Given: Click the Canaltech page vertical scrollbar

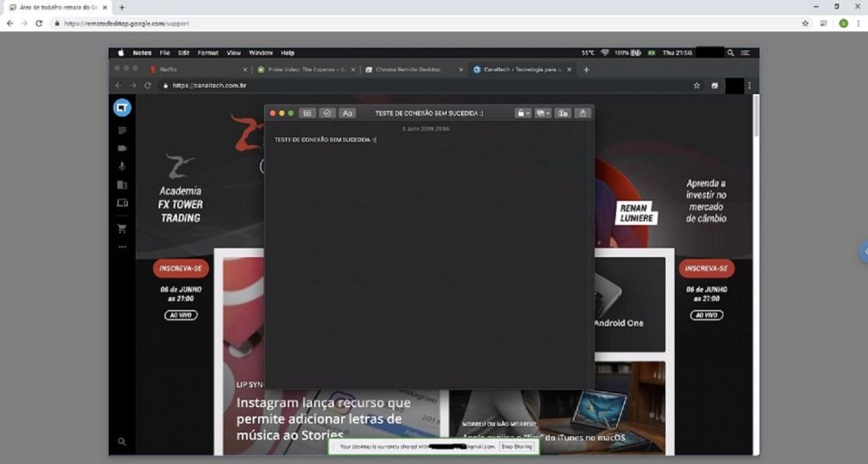Looking at the screenshot, I should 755,115.
